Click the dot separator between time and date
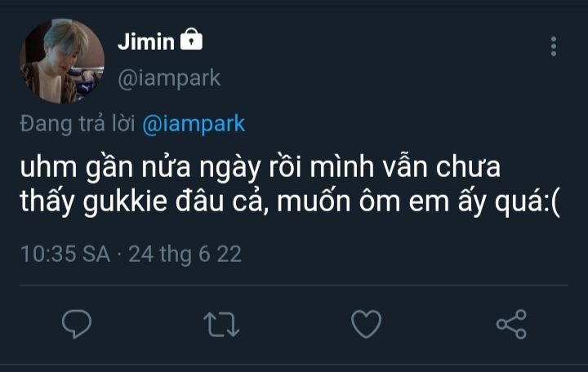Image resolution: width=588 pixels, height=372 pixels. [x=119, y=254]
